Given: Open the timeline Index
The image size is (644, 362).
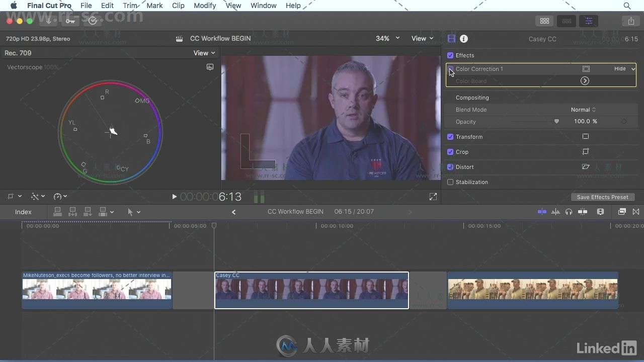Looking at the screenshot, I should (23, 212).
